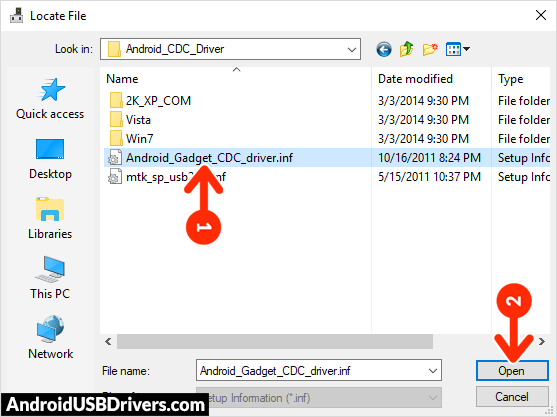Click the Open button
Viewport: 557px width, 417px height.
point(512,371)
